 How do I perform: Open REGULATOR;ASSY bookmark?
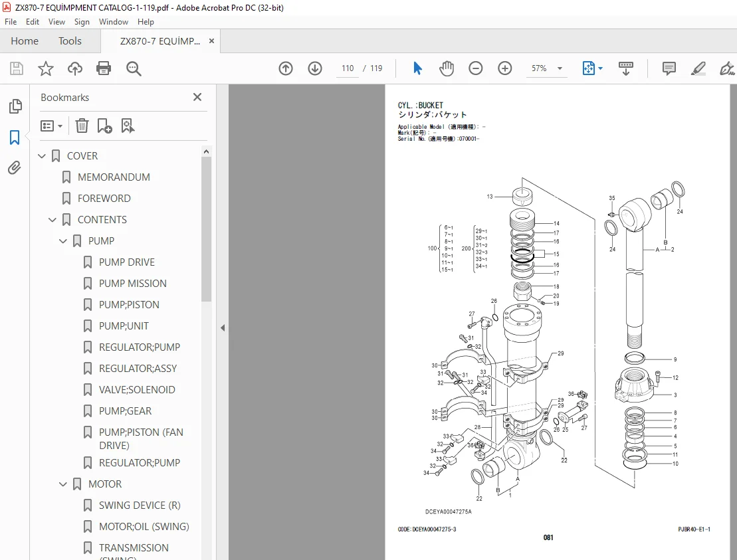(138, 368)
